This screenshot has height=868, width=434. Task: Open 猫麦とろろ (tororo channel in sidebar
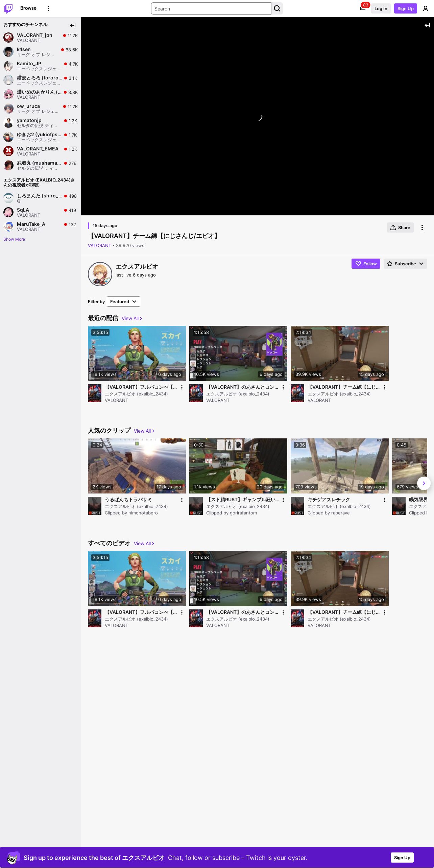41,80
